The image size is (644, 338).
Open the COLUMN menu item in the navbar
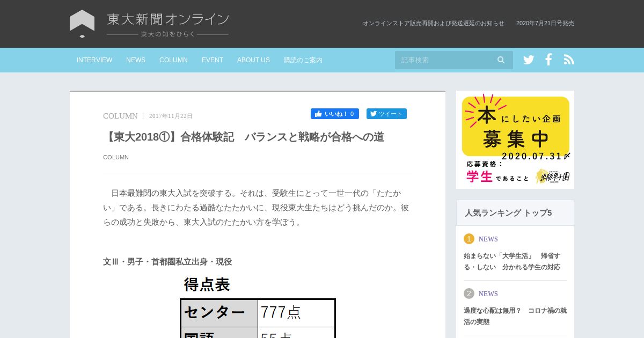(x=173, y=60)
